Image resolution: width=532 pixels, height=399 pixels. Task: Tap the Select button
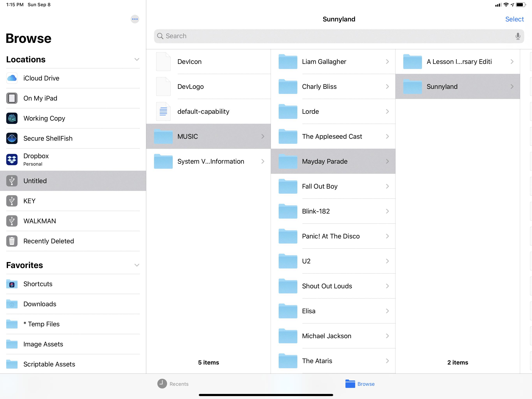514,19
